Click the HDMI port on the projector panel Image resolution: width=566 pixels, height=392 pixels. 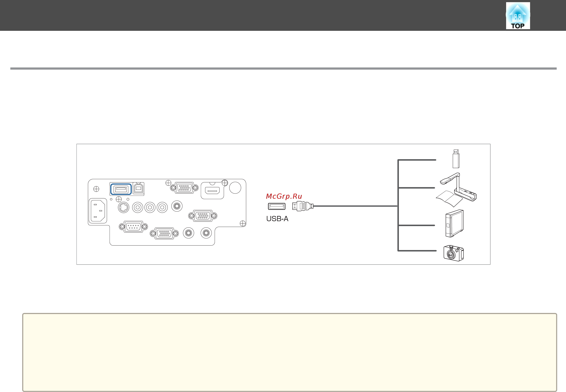tap(212, 191)
